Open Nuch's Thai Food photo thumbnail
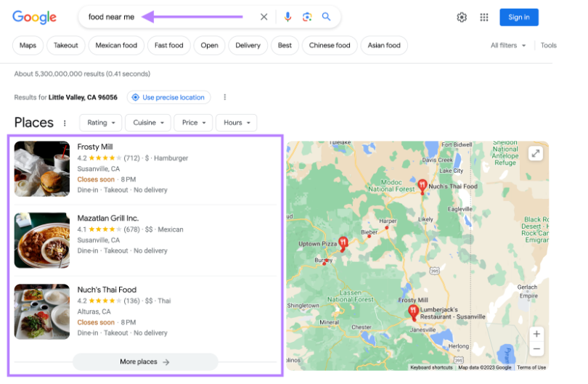Image resolution: width=588 pixels, height=384 pixels. (42, 311)
